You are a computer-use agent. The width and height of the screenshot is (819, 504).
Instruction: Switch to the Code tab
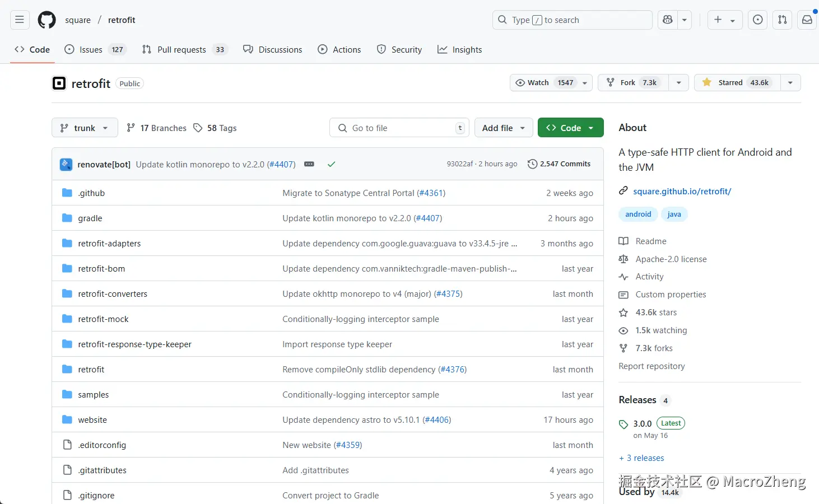[32, 49]
